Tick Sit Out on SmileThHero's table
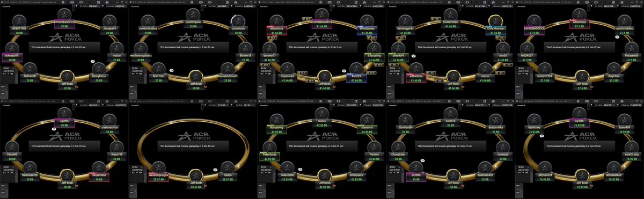 [x=389, y=68]
